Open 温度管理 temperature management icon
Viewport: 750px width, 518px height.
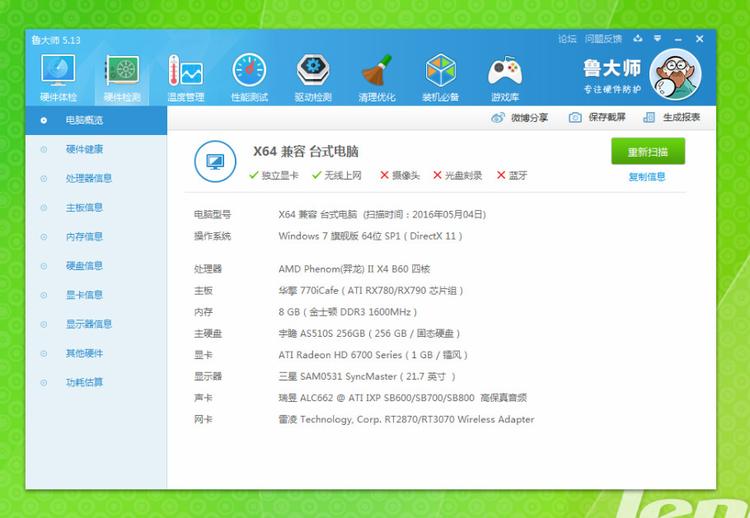click(x=186, y=70)
